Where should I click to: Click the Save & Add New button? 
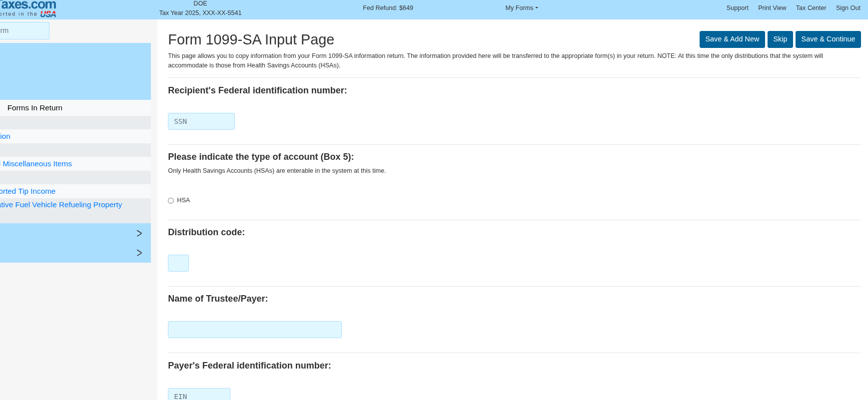click(x=732, y=39)
